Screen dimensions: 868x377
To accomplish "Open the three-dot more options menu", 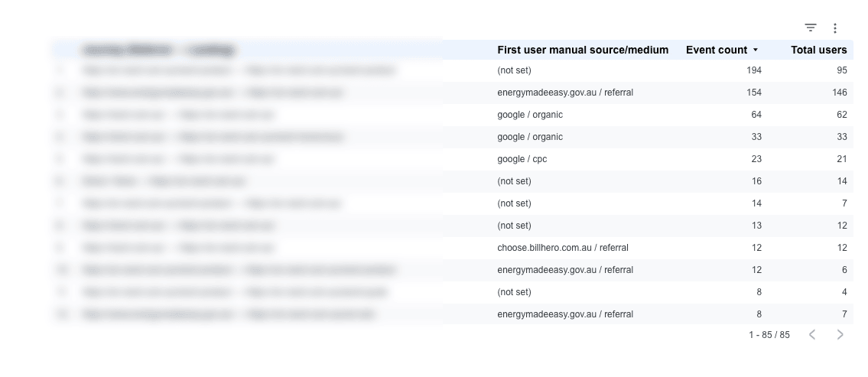I will (835, 28).
